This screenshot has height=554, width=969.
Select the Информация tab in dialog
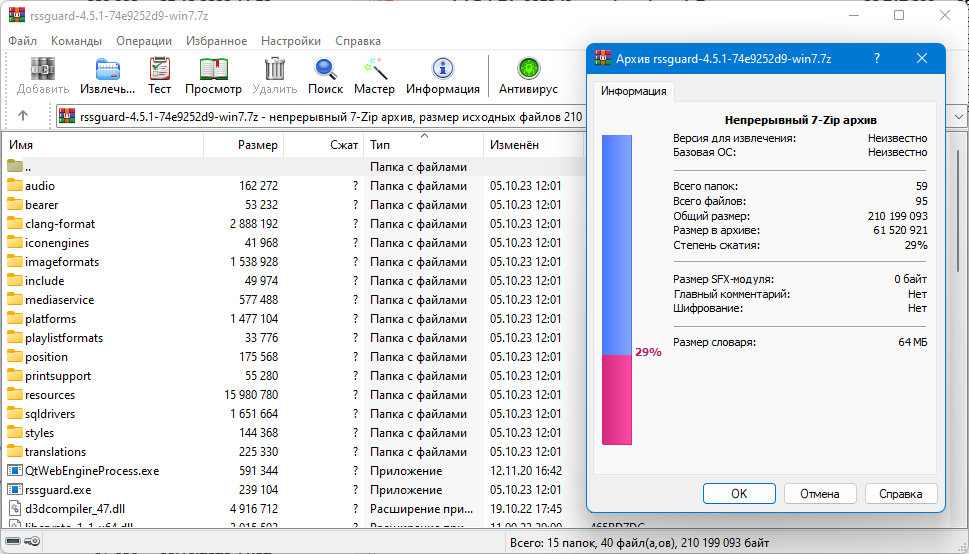click(x=633, y=91)
